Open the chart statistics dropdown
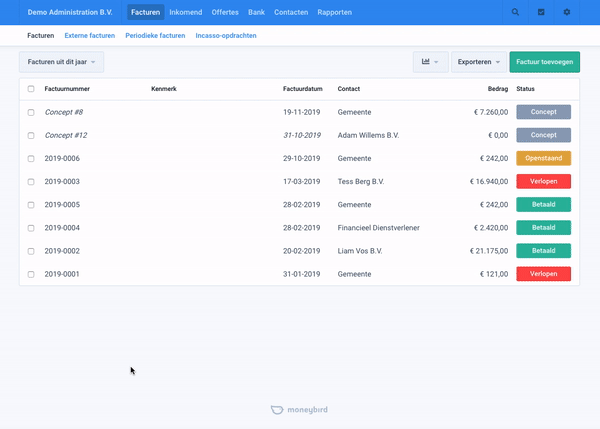 tap(430, 62)
